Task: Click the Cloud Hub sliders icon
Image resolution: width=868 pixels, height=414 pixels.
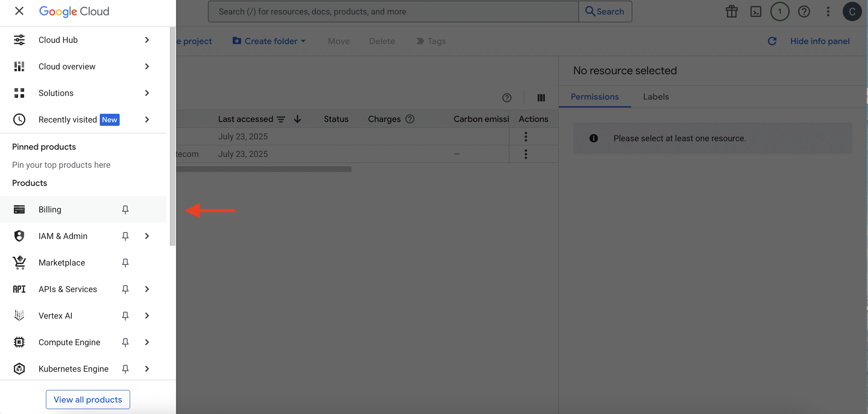Action: click(x=19, y=40)
